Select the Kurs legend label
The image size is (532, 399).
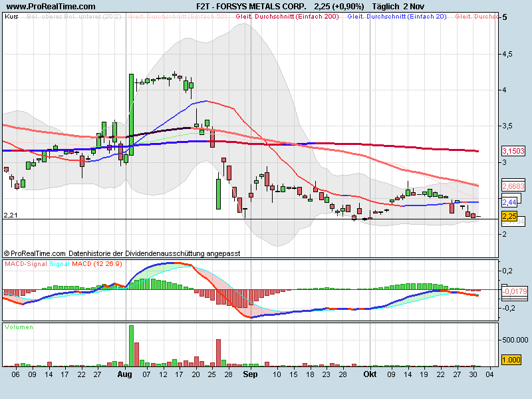click(11, 16)
